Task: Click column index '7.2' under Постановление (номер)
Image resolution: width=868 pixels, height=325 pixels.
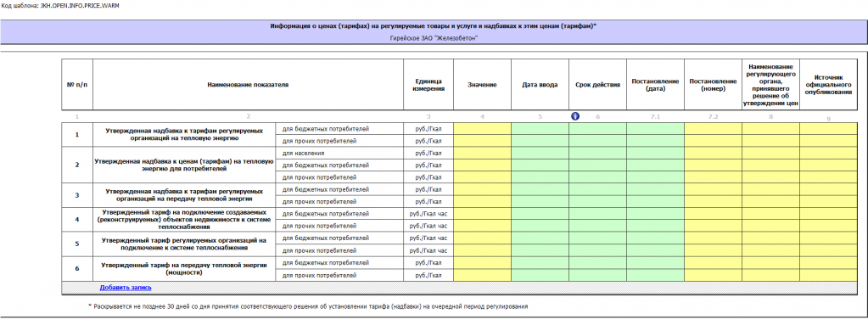Action: point(713,117)
